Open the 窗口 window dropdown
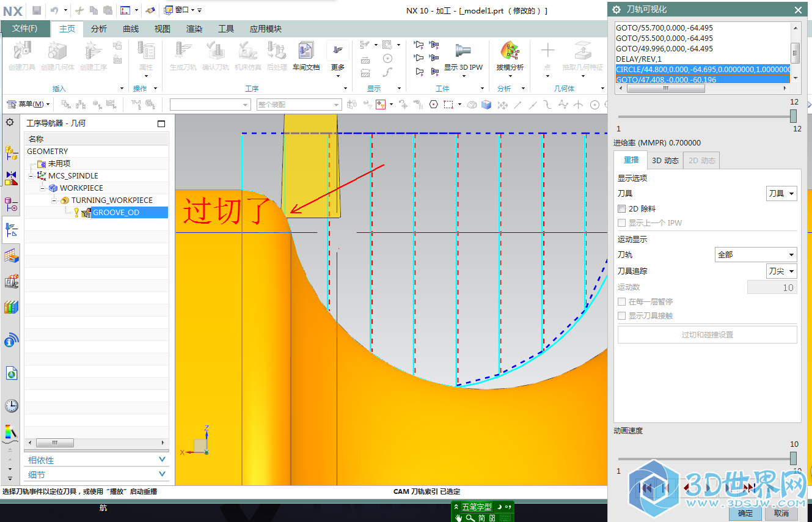This screenshot has height=522, width=812. tap(180, 10)
